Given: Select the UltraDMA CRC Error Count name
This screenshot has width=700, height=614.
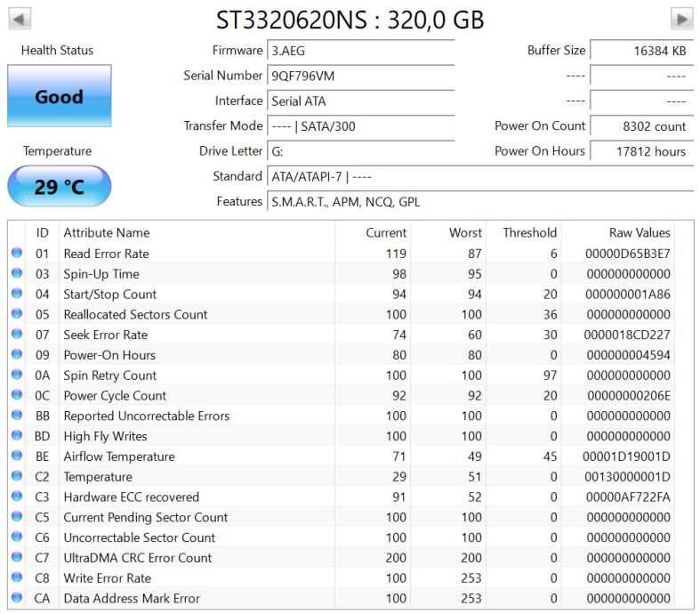Looking at the screenshot, I should tap(138, 558).
